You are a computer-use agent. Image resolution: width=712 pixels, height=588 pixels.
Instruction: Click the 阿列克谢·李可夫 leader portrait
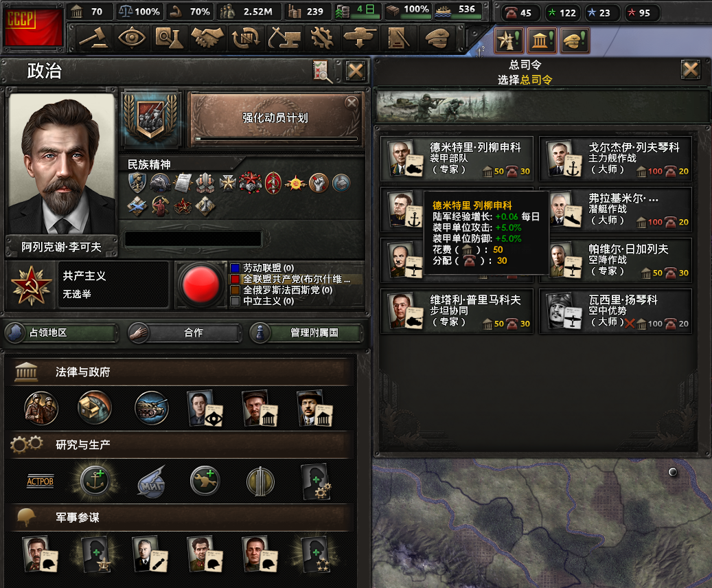62,164
